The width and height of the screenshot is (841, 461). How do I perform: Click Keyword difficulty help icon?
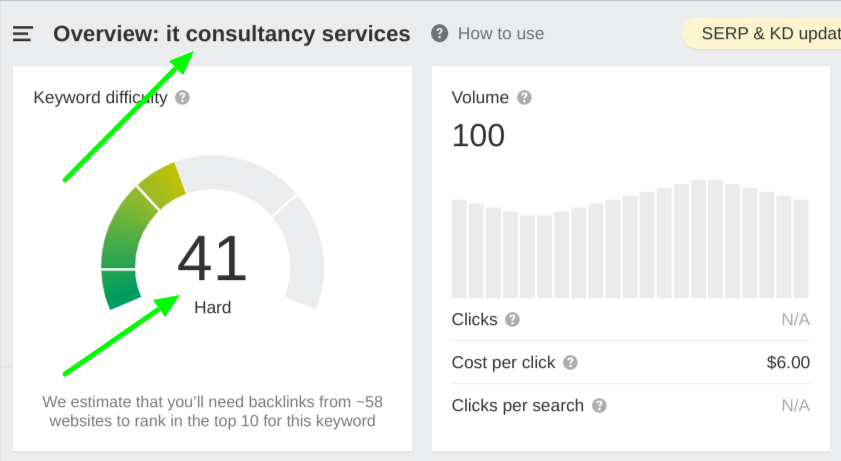[x=182, y=98]
